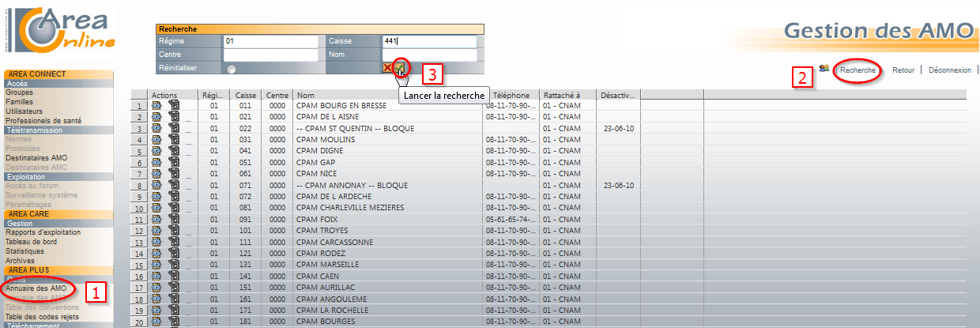Click the Recherche link
Image resolution: width=980 pixels, height=328 pixels.
click(x=857, y=70)
